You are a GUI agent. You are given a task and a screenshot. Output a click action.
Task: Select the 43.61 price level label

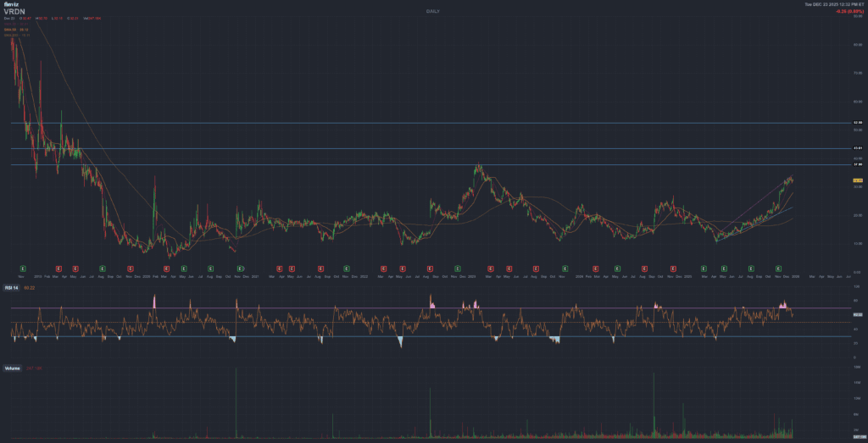(x=857, y=149)
